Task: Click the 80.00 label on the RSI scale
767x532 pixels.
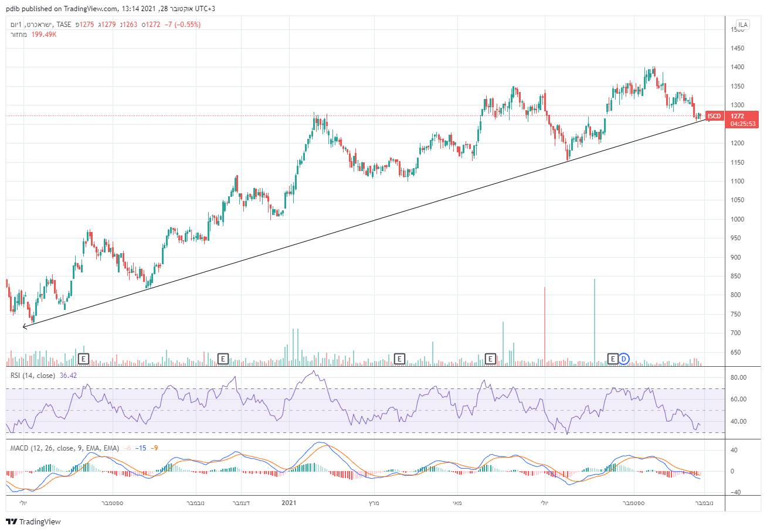Action: (738, 377)
